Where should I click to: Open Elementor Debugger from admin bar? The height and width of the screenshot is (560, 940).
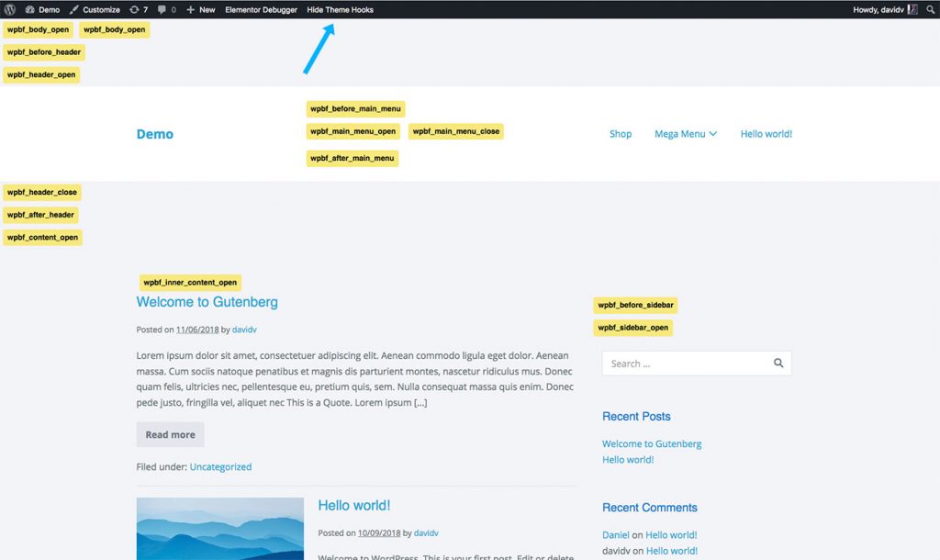[261, 9]
